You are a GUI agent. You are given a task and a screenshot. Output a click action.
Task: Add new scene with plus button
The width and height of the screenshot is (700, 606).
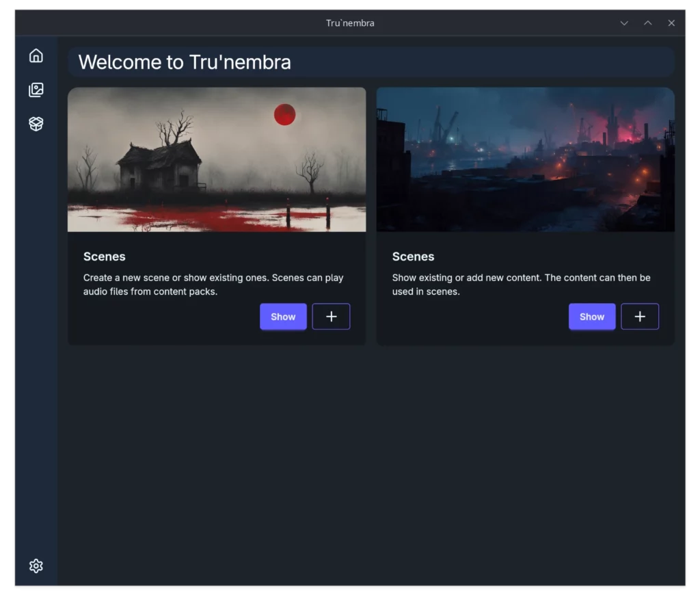331,317
